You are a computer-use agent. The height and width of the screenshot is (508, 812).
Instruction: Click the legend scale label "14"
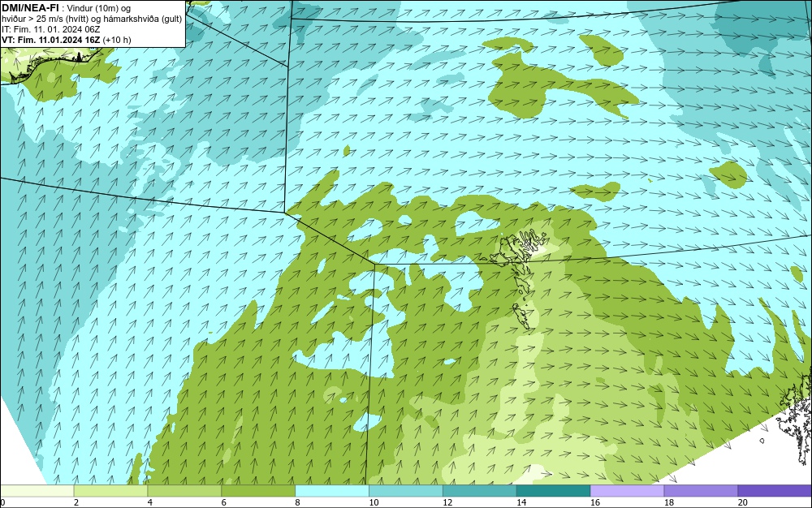pos(521,502)
